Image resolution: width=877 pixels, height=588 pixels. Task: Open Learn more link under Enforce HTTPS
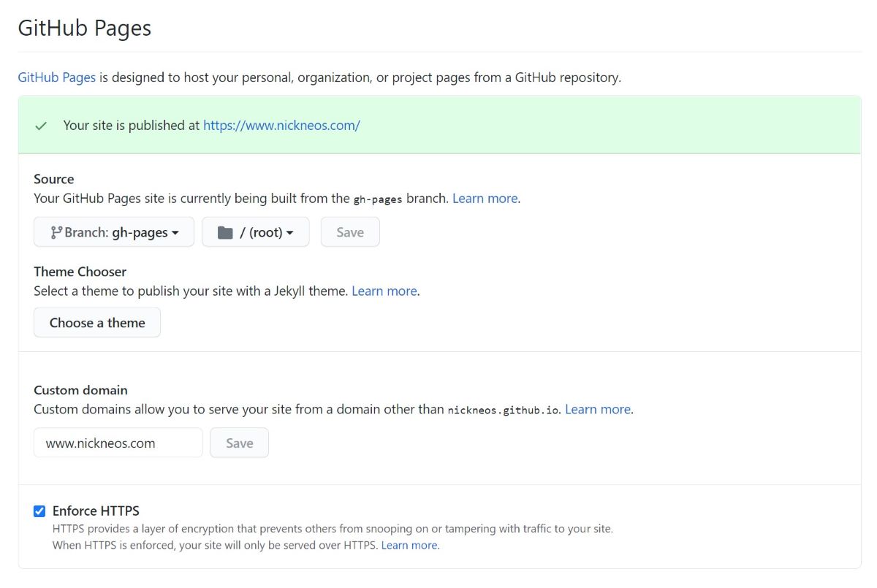[409, 545]
